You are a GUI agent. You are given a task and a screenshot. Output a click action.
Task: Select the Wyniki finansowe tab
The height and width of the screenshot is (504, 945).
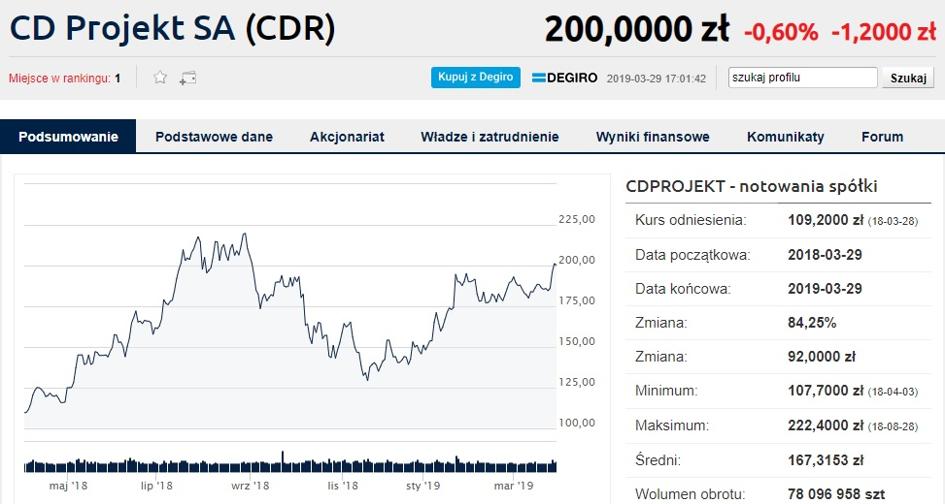pos(652,137)
